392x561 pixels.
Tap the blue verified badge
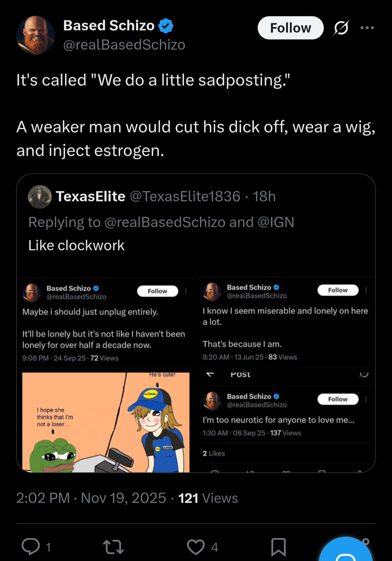(166, 26)
